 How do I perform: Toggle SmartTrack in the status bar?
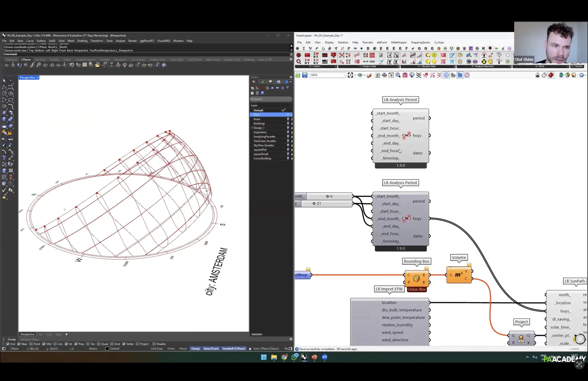pyautogui.click(x=211, y=349)
